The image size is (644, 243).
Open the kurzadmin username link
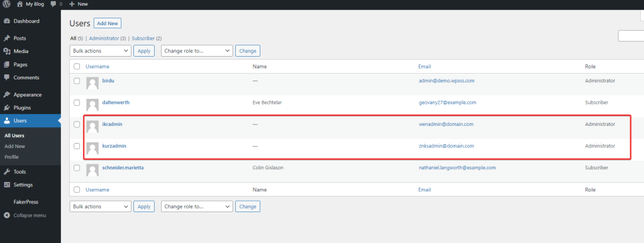pos(114,146)
